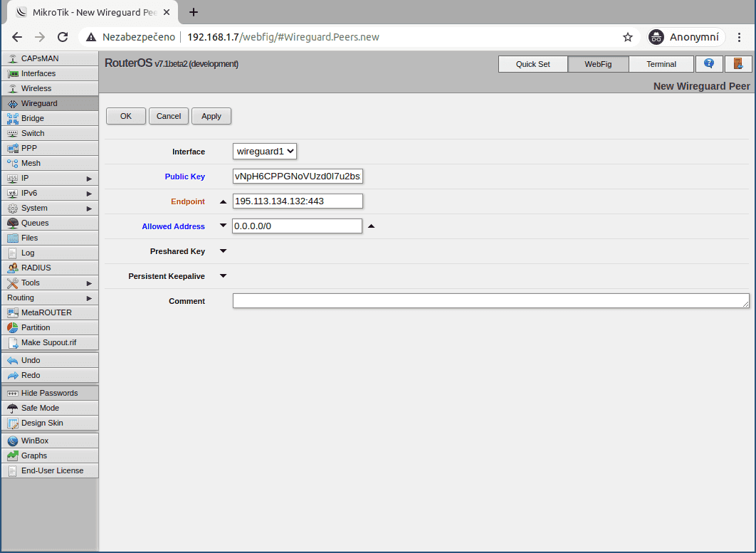Switch to WebFig tab

coord(598,64)
